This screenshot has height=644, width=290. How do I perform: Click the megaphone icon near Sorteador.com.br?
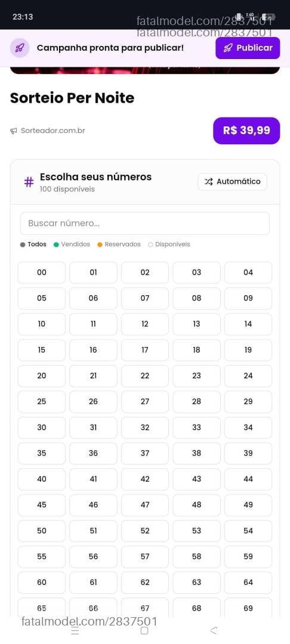pos(14,131)
